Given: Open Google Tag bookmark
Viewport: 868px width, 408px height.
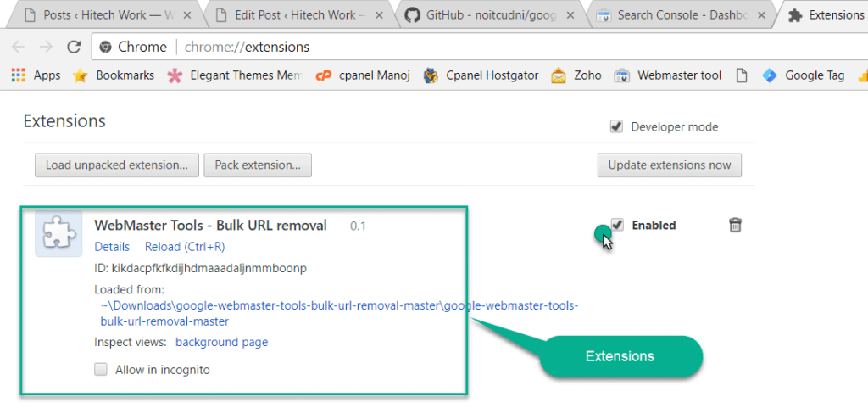Looking at the screenshot, I should click(x=804, y=75).
